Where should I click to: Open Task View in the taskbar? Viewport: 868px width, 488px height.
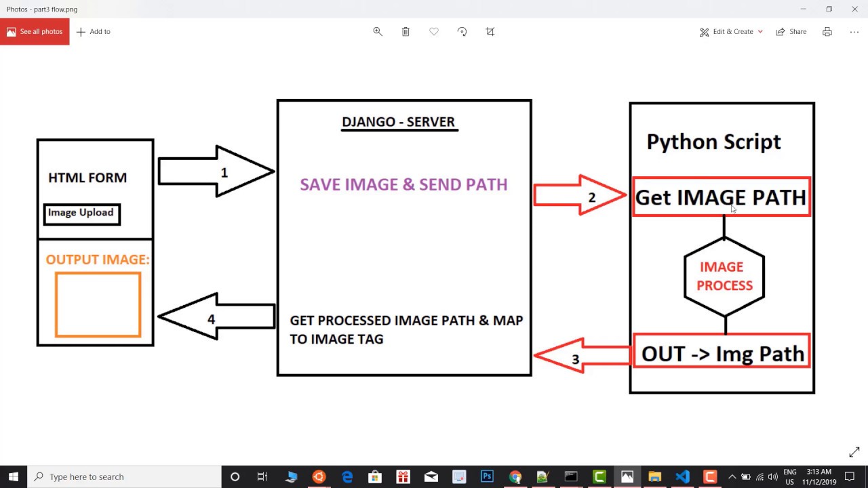[262, 476]
